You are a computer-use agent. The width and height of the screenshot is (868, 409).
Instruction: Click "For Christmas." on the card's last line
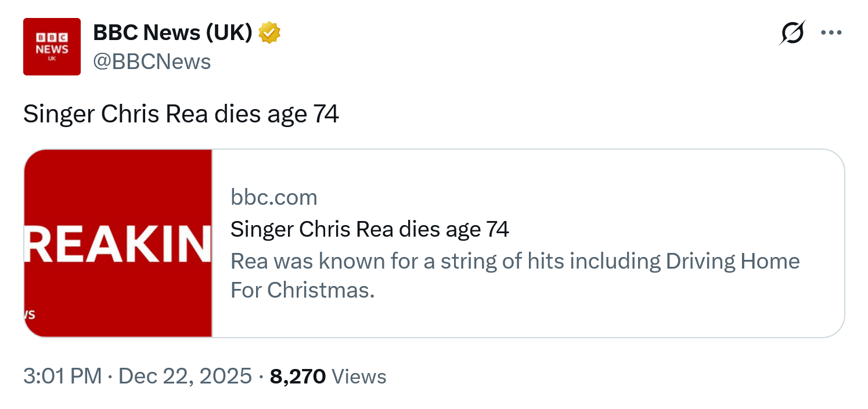pyautogui.click(x=302, y=289)
